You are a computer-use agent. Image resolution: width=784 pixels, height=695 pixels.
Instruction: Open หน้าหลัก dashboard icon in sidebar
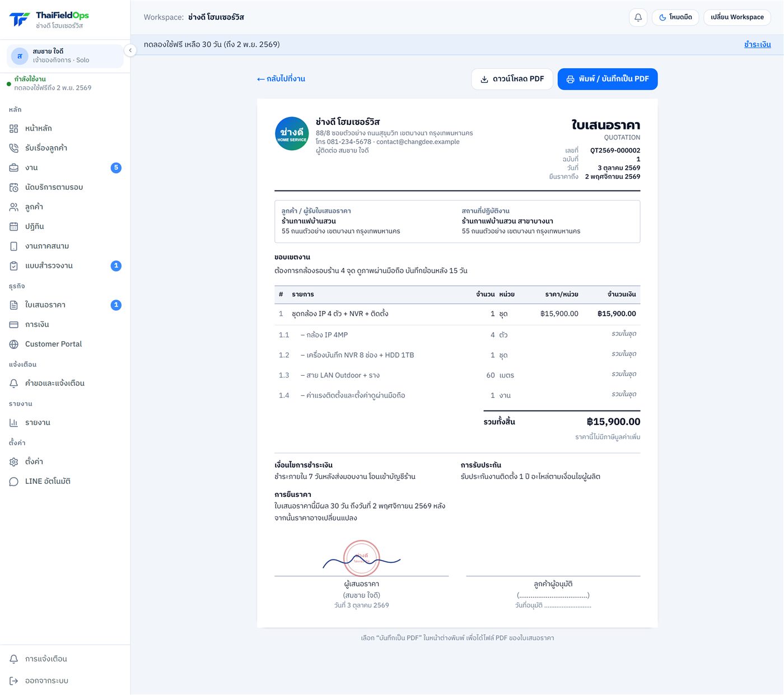pos(14,128)
